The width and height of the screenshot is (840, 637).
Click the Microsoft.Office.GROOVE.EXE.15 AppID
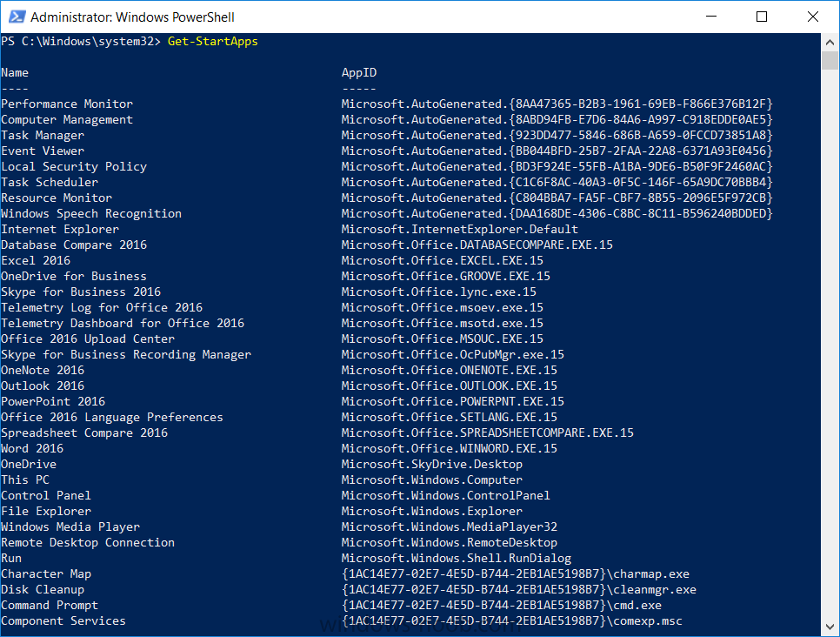446,276
